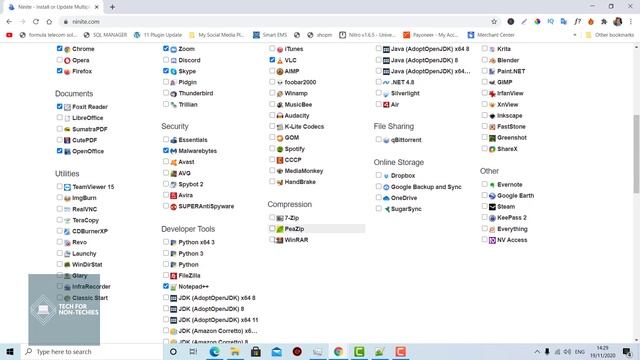
Task: Click the iTunes app icon
Action: [x=280, y=49]
